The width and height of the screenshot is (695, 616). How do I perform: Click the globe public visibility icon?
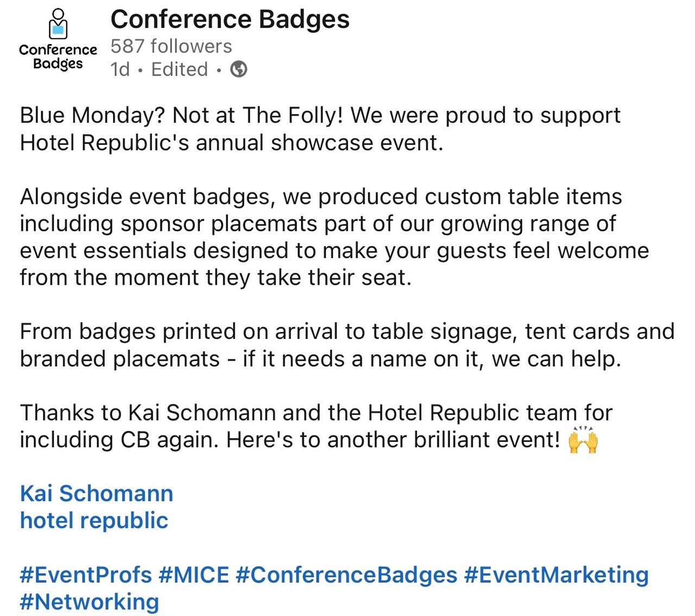click(x=238, y=70)
